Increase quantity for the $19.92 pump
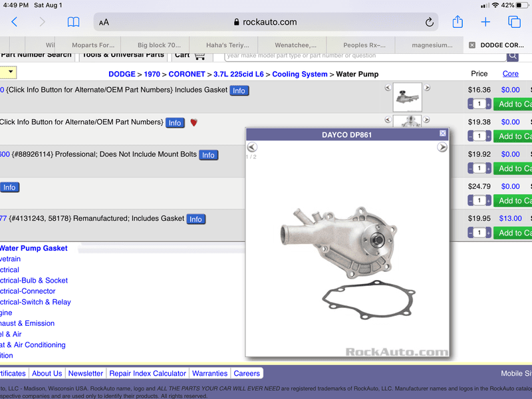The image size is (532, 399). 489,169
